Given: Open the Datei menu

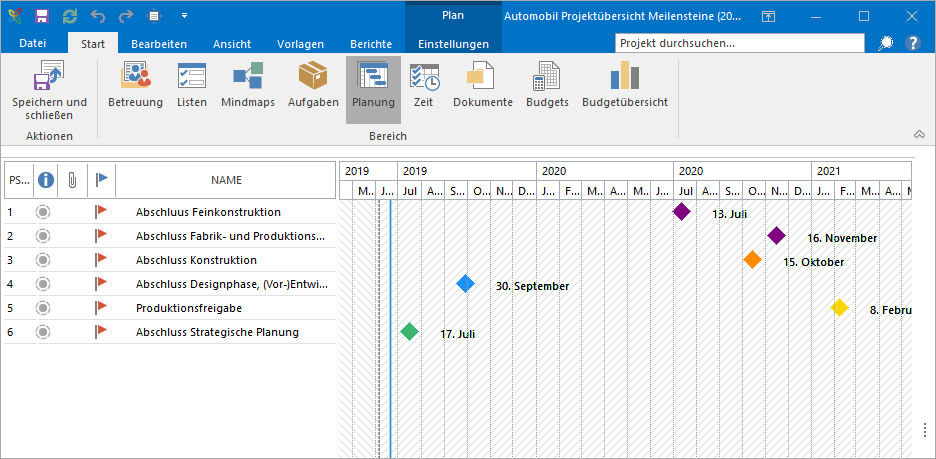Looking at the screenshot, I should pos(33,44).
